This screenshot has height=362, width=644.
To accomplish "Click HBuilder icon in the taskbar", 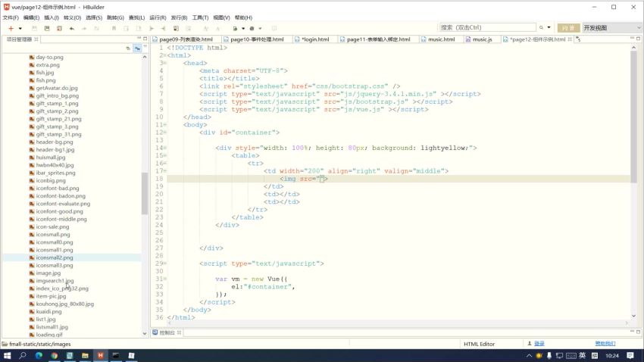I will (100, 356).
